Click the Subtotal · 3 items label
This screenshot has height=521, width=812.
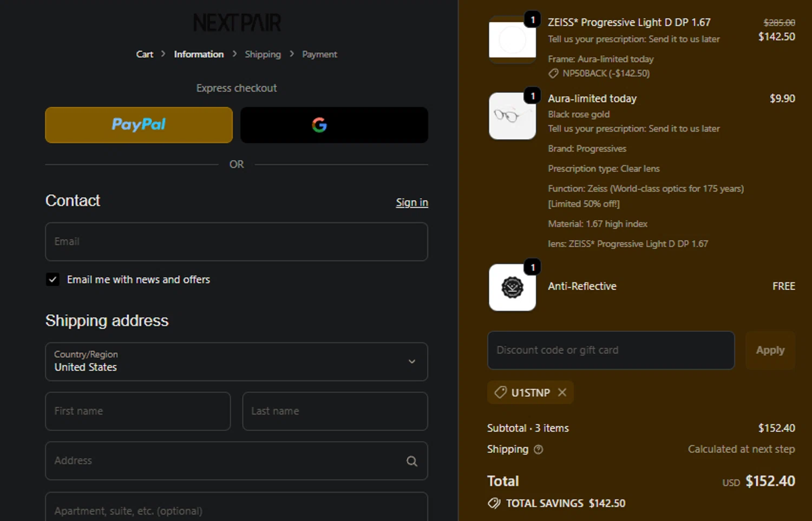click(528, 428)
